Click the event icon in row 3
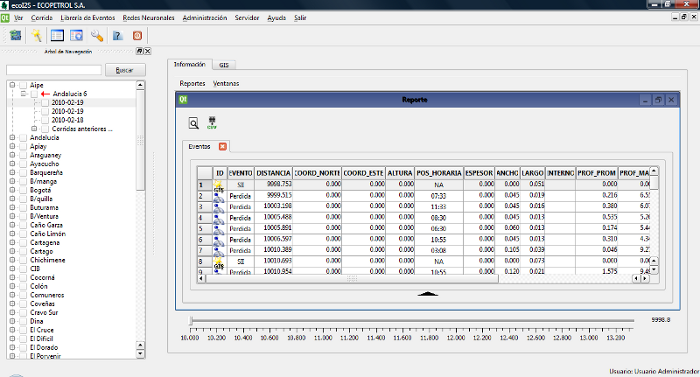 218,207
